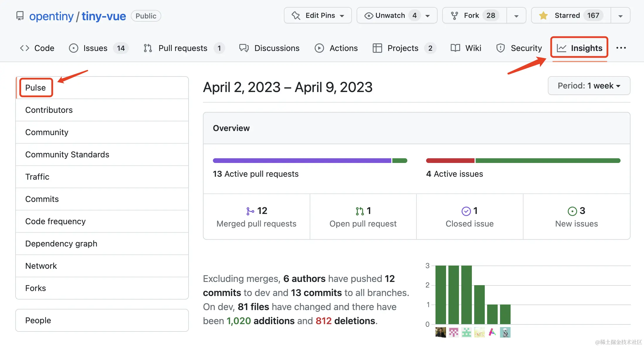Click 1 Open pull request
This screenshot has height=347, width=644.
click(363, 217)
